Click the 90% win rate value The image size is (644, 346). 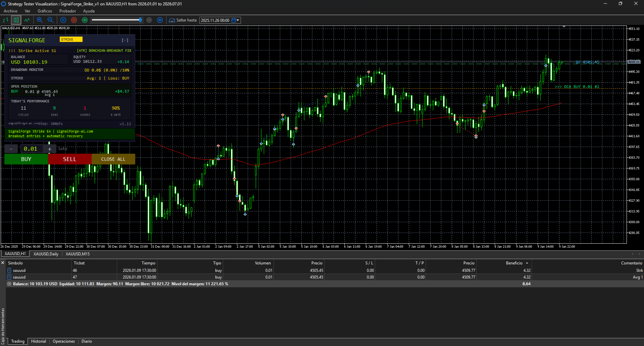pos(116,108)
